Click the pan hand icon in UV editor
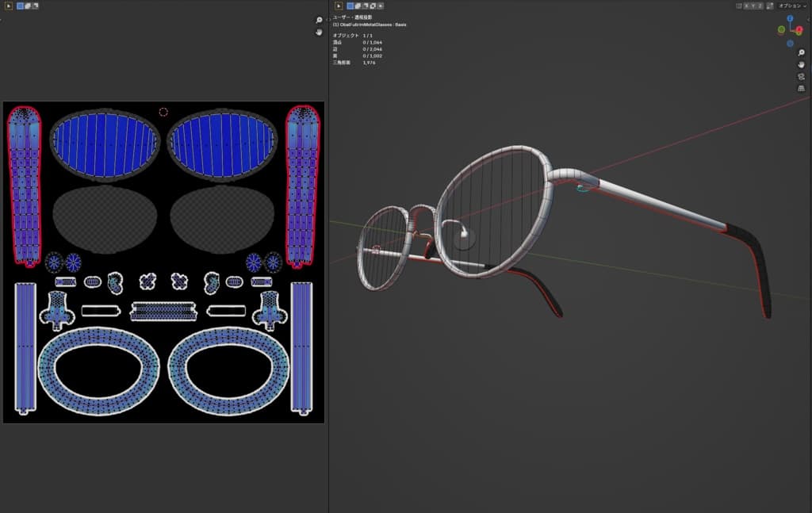This screenshot has width=812, height=513. click(x=320, y=32)
